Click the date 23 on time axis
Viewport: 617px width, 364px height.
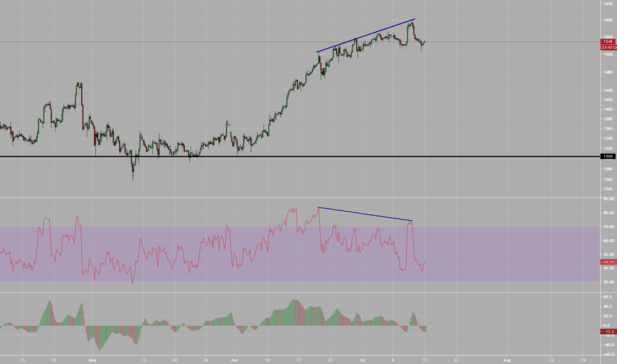click(54, 360)
